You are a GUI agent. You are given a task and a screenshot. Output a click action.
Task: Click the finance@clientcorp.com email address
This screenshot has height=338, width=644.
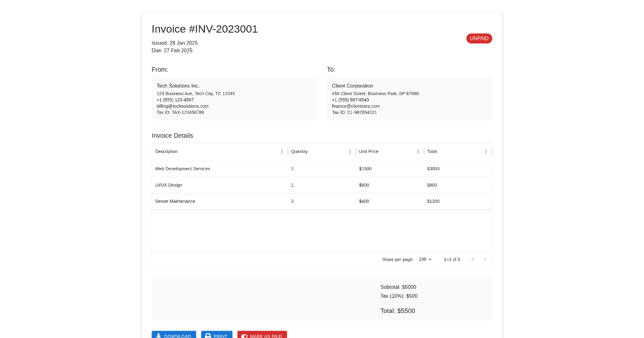click(x=355, y=106)
